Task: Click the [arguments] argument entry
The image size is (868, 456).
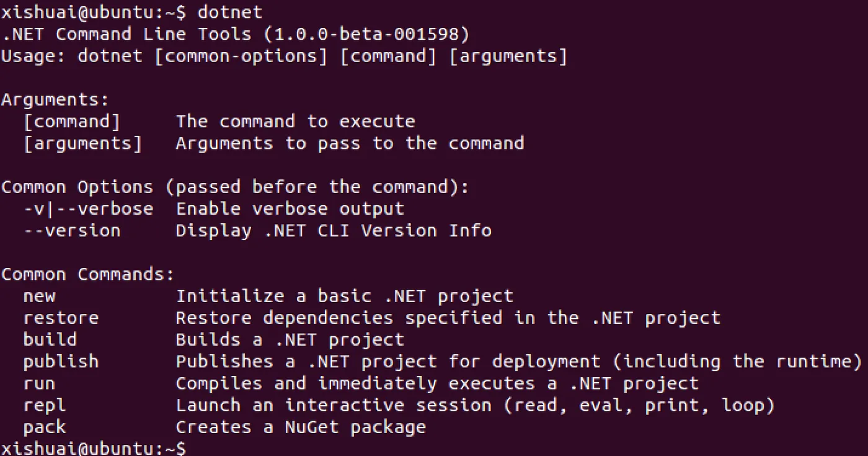Action: click(x=82, y=143)
